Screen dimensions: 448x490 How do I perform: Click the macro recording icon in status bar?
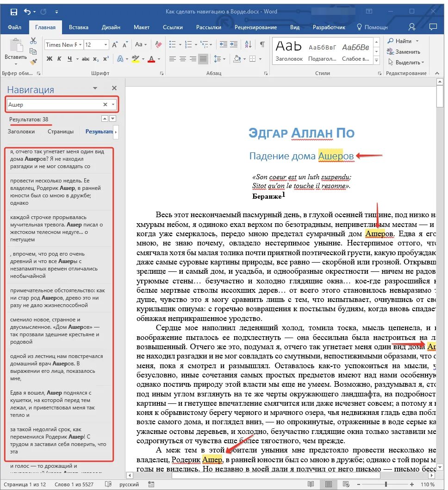tap(151, 484)
